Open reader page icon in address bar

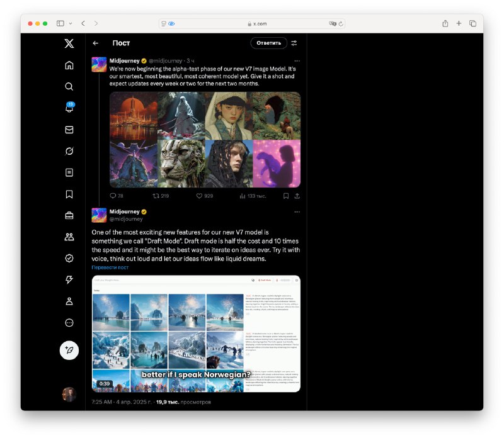(164, 23)
